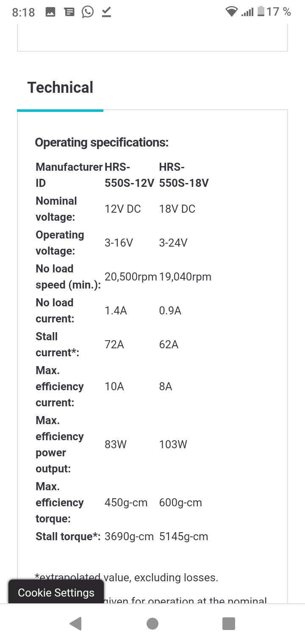305x644 pixels.
Task: Open Cookie Settings
Action: [56, 592]
